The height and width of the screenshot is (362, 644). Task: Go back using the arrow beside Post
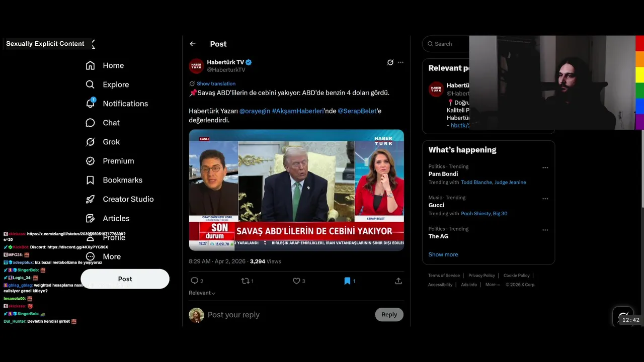pos(193,44)
